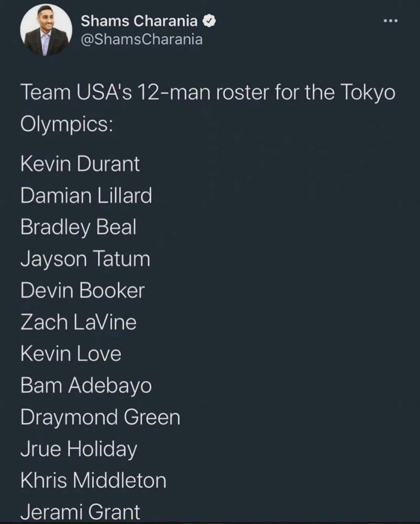Open Shams Charania's profile picture

pyautogui.click(x=46, y=30)
